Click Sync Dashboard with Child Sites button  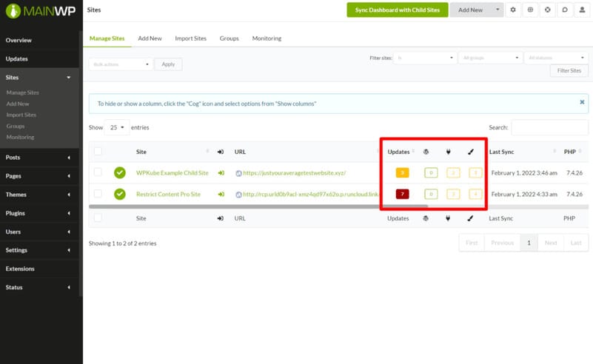(x=398, y=10)
